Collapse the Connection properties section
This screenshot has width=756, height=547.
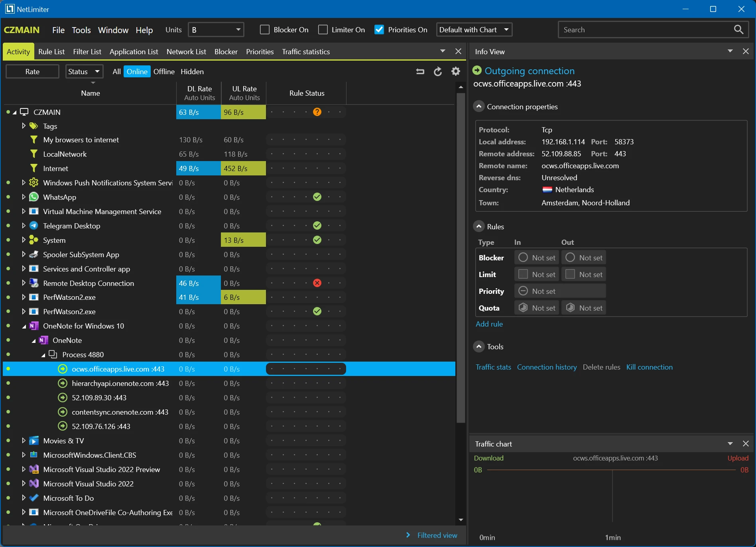[x=479, y=106]
